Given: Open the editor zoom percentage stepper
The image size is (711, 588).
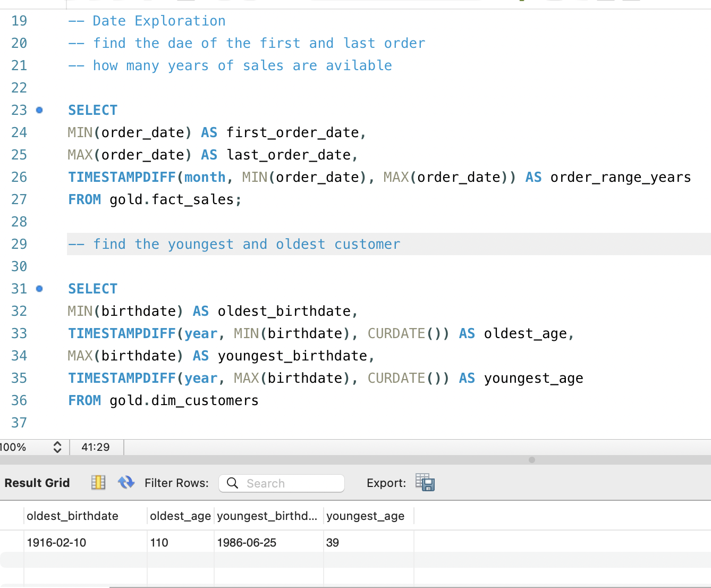Looking at the screenshot, I should (x=57, y=447).
